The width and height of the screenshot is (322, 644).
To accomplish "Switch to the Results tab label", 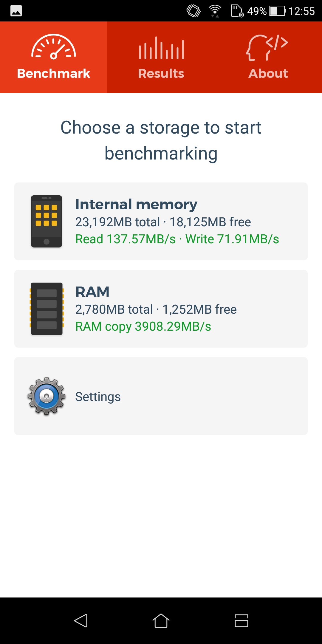I will coord(161,73).
